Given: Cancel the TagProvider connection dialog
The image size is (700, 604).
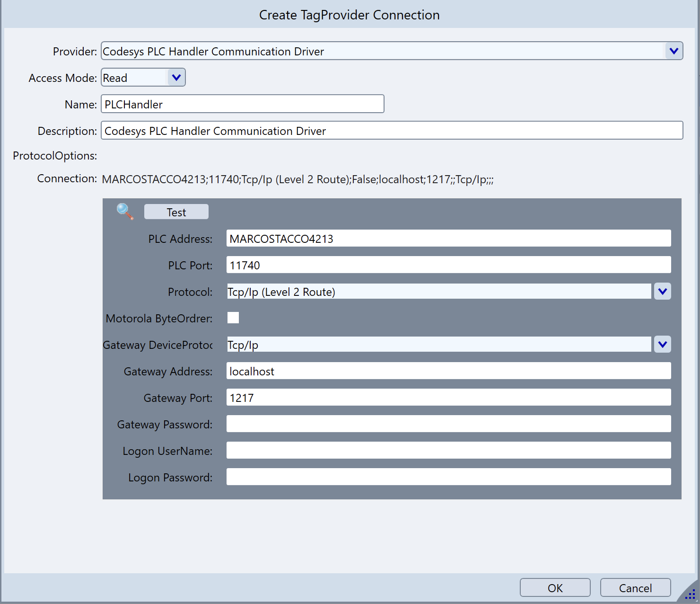Looking at the screenshot, I should coord(635,588).
